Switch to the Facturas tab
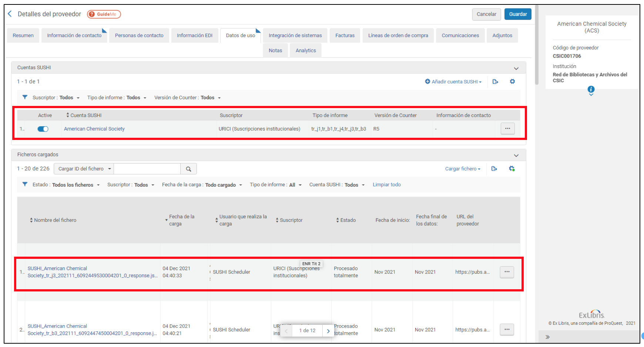Image resolution: width=644 pixels, height=347 pixels. [345, 36]
